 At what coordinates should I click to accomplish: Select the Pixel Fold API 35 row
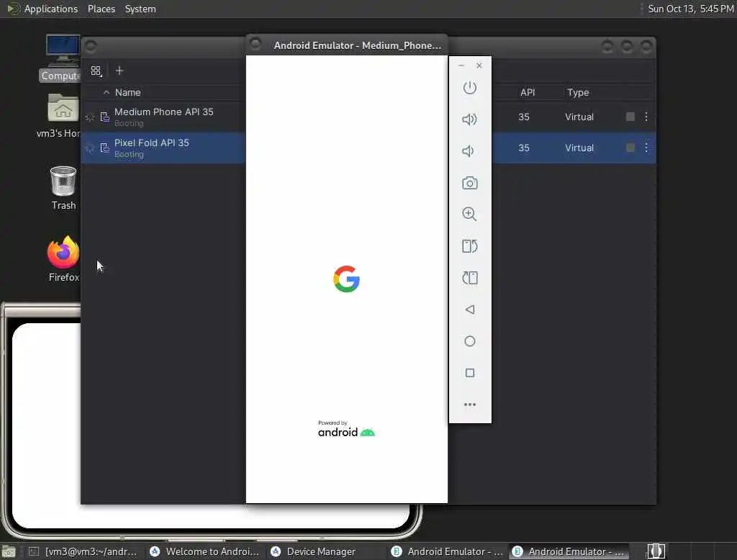coord(368,148)
